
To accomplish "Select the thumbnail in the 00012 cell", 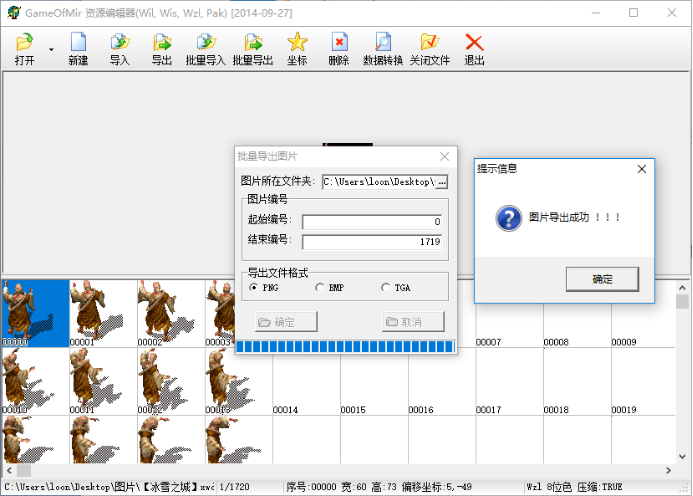I will pyautogui.click(x=171, y=382).
